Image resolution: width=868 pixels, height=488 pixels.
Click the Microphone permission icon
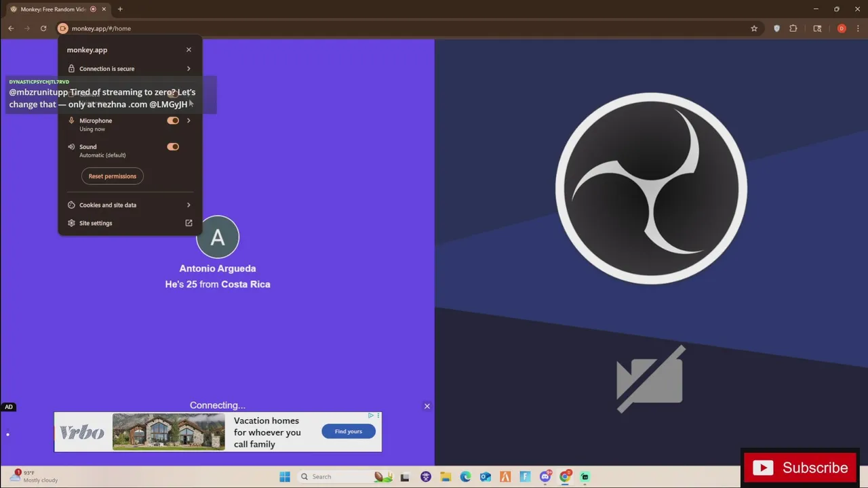pyautogui.click(x=71, y=121)
